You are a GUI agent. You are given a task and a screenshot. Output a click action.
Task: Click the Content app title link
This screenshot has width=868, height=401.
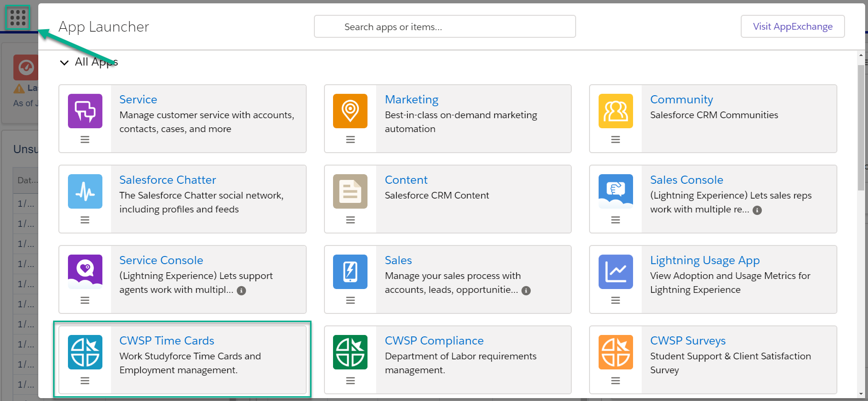click(x=406, y=180)
